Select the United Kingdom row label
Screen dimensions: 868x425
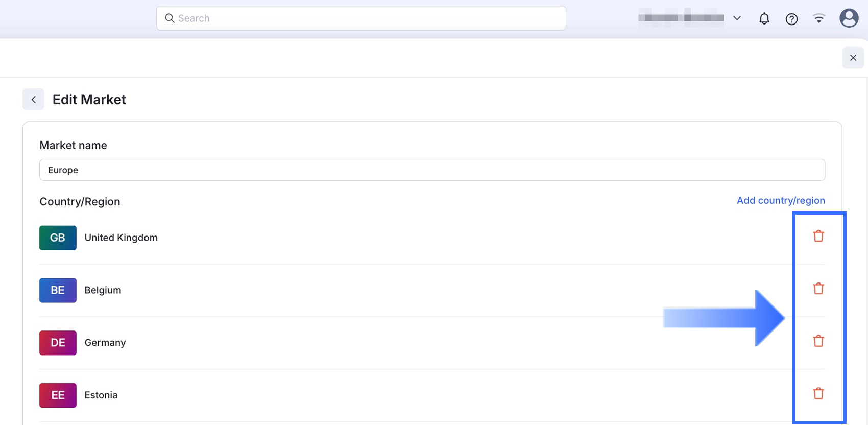tap(121, 238)
